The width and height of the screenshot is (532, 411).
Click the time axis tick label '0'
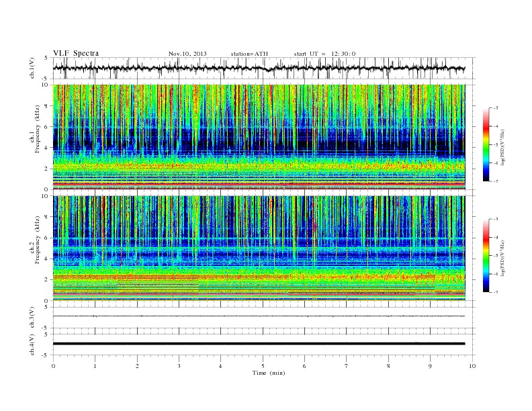(53, 366)
